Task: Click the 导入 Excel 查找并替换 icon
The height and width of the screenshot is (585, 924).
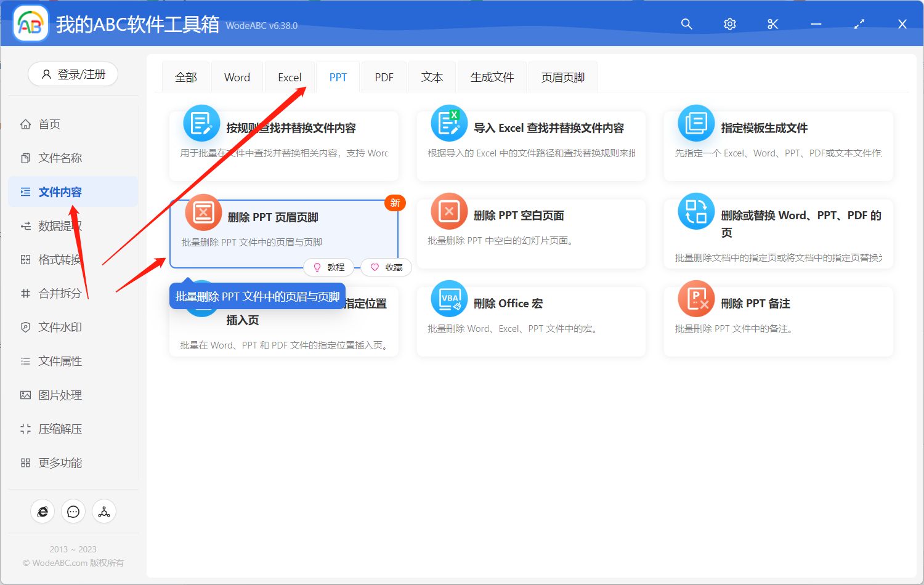Action: 449,123
